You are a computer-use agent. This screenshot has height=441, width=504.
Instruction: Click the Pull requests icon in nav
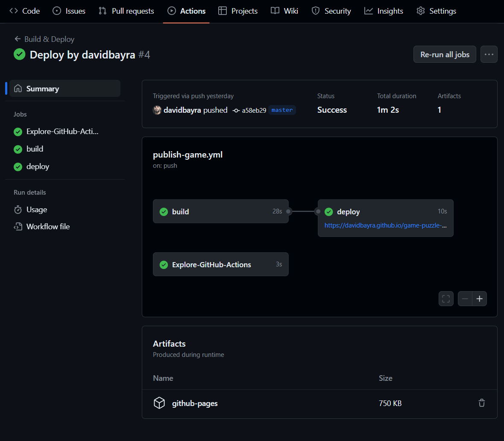[103, 11]
